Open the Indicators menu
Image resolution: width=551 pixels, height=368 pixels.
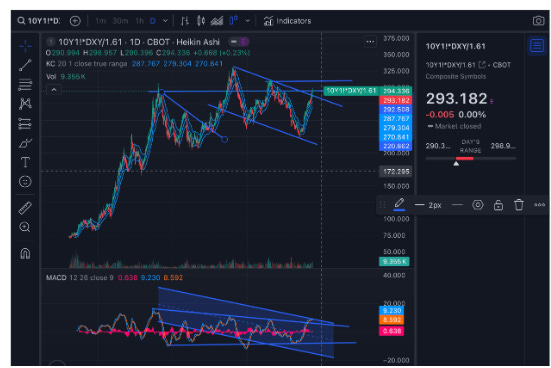pos(287,21)
